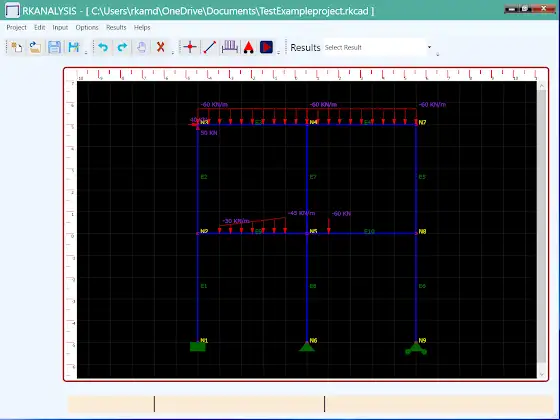Open the Select Result dropdown

(x=379, y=47)
